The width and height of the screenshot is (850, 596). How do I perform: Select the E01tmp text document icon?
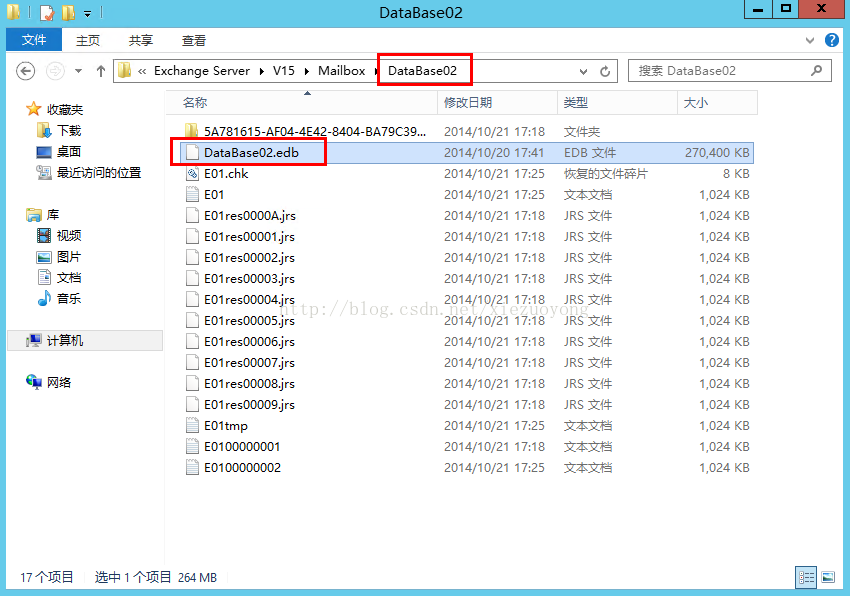coord(192,426)
